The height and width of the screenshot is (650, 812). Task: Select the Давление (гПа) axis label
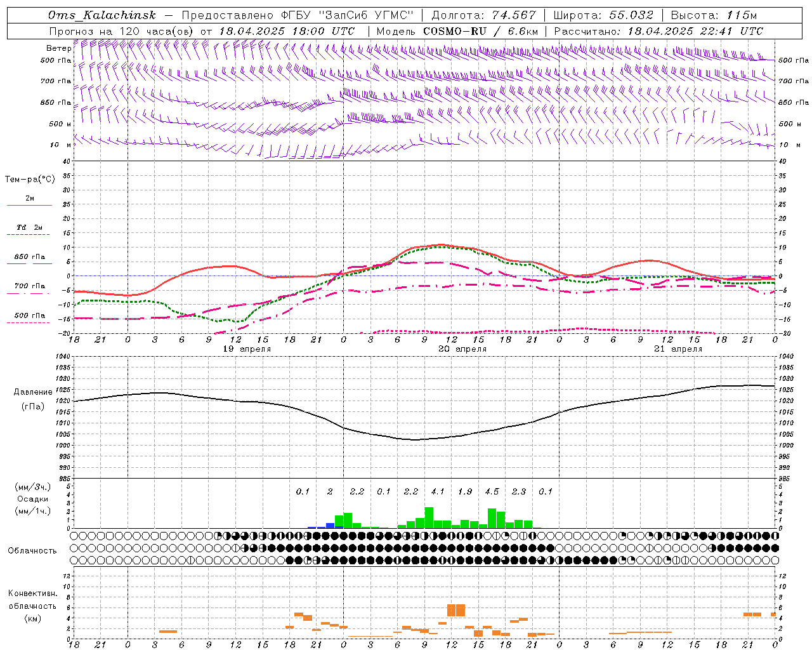point(33,399)
